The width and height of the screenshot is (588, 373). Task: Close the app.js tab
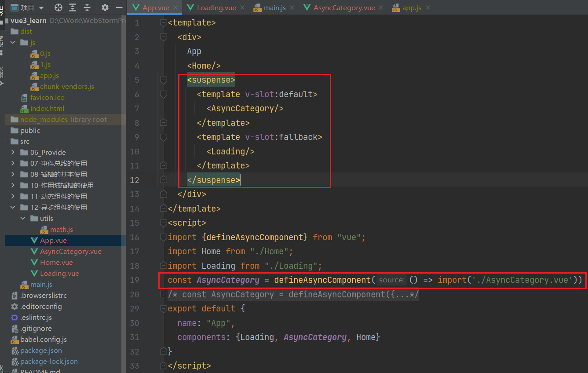(x=427, y=7)
